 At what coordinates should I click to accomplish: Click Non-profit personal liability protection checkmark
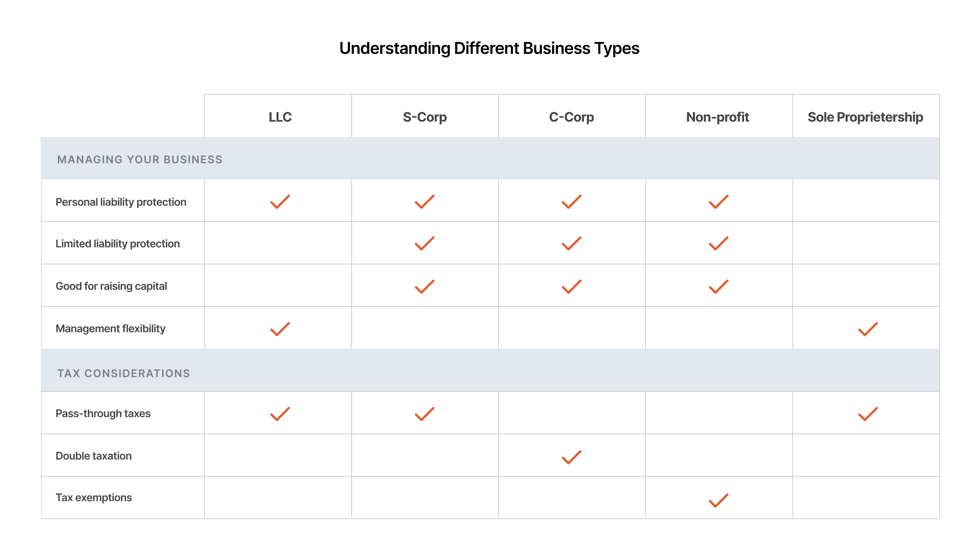click(719, 202)
